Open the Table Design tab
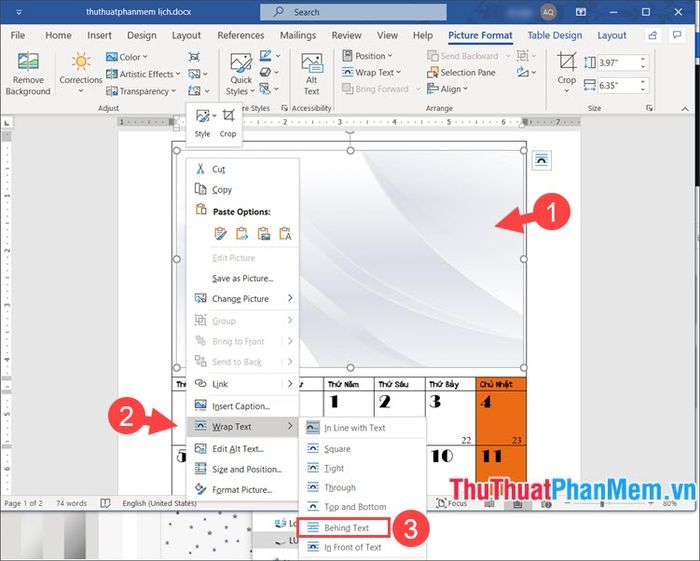The height and width of the screenshot is (561, 700). coord(554,35)
